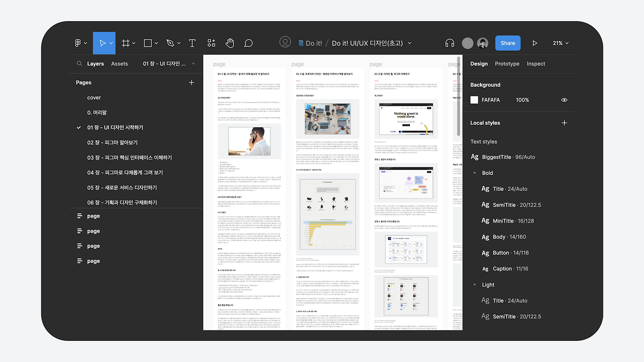Select the Rectangle shape tool
This screenshot has height=362, width=644.
[147, 43]
